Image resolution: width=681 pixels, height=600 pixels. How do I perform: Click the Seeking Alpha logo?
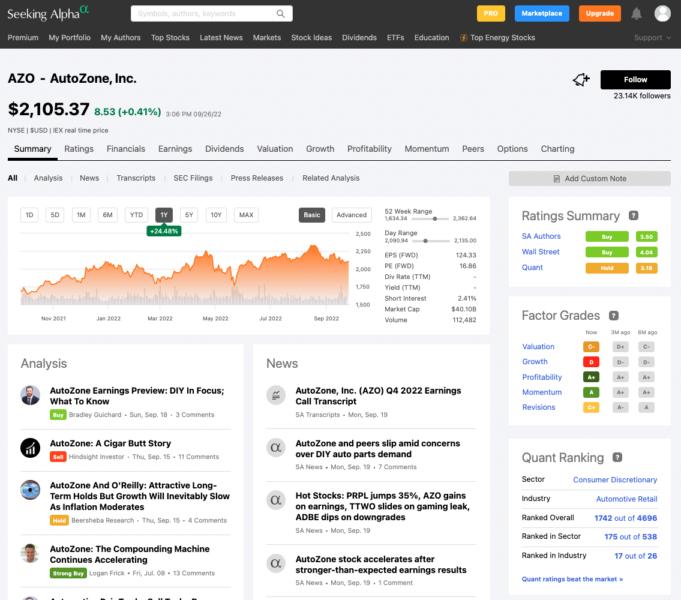(48, 13)
